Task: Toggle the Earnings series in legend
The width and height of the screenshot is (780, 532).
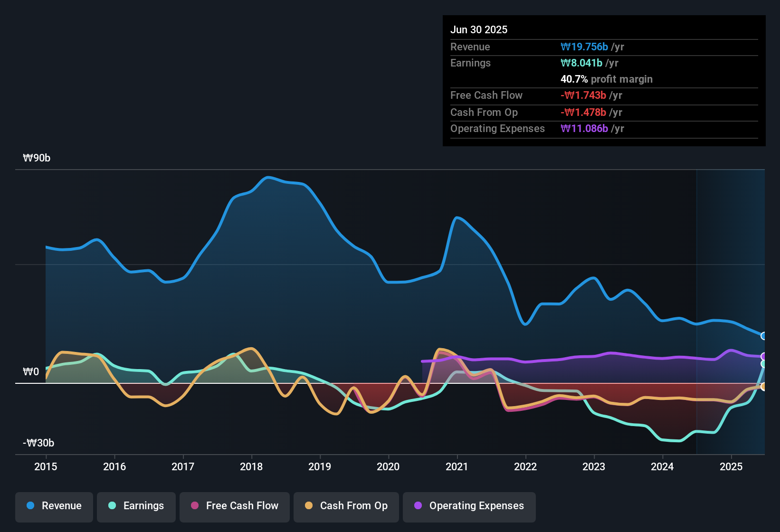Action: click(136, 506)
